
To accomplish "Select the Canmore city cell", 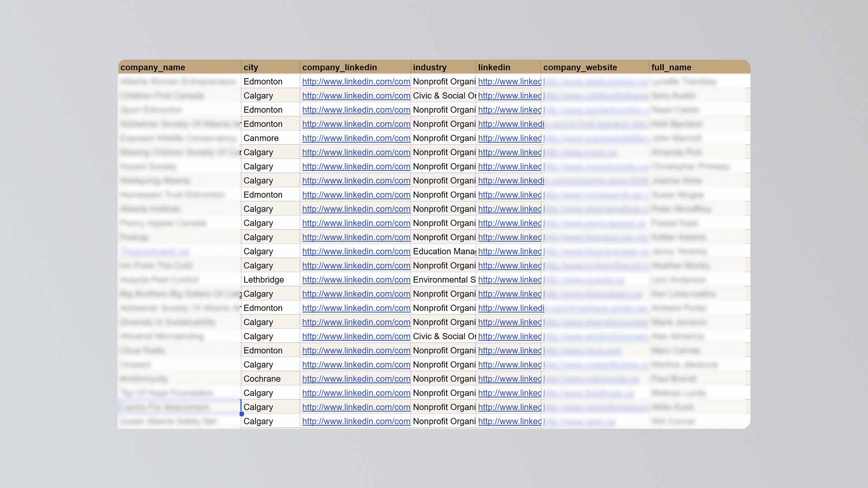I will tap(261, 138).
